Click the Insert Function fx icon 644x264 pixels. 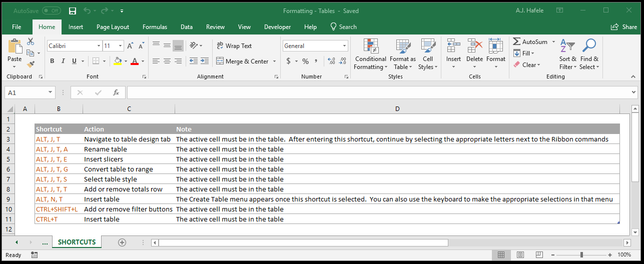tap(116, 92)
